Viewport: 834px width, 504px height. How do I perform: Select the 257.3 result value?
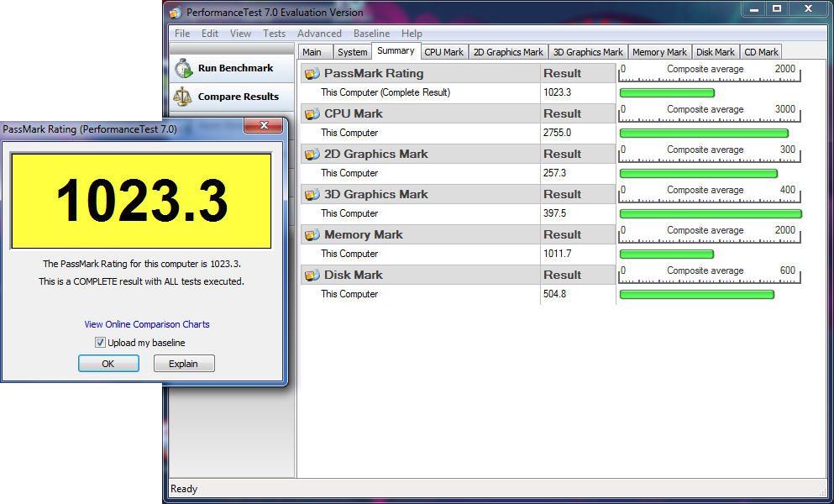click(555, 173)
